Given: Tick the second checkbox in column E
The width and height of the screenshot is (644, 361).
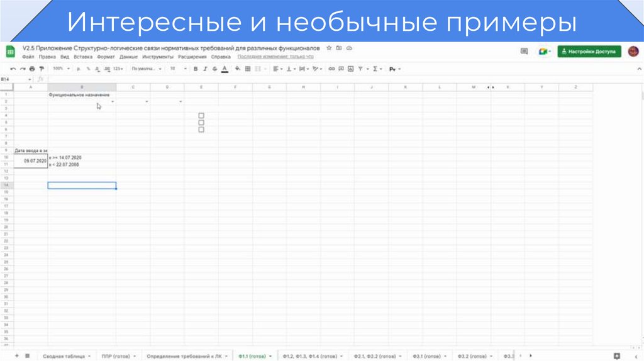Looking at the screenshot, I should click(201, 123).
